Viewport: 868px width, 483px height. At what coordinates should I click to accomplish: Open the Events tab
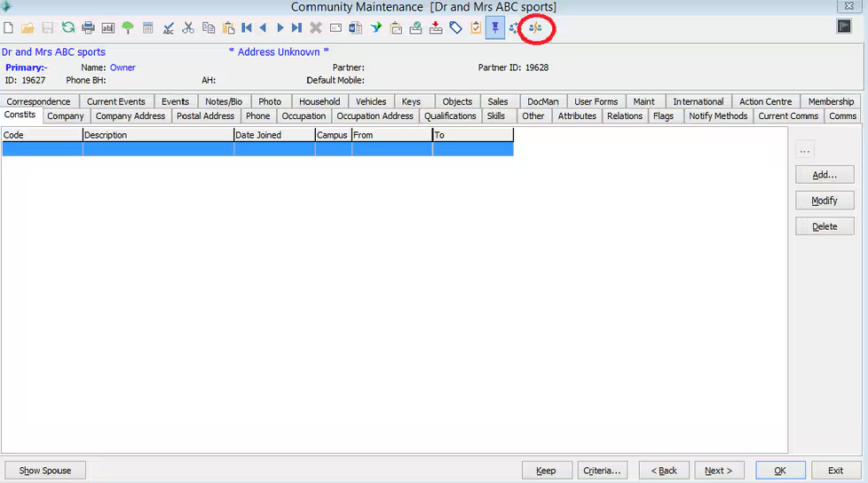click(x=176, y=101)
